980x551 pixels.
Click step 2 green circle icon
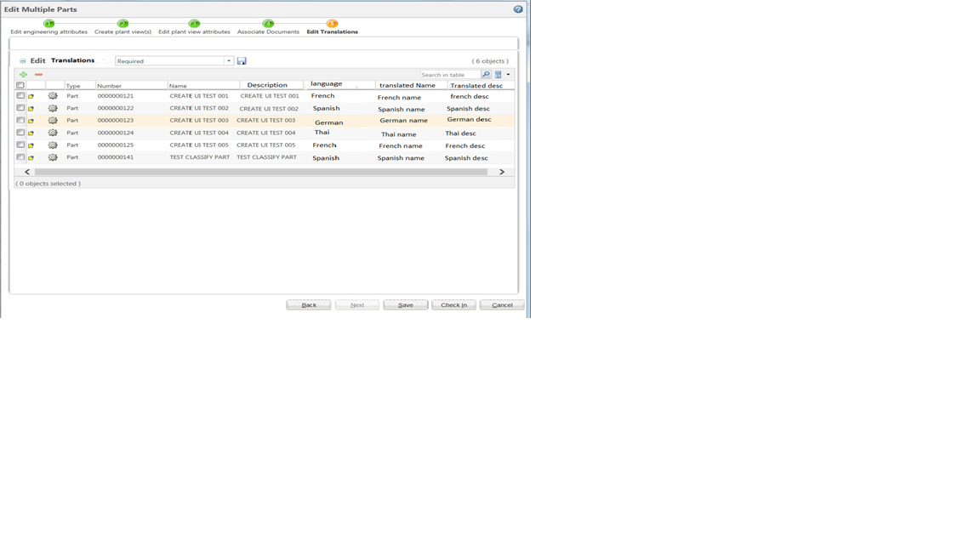click(122, 23)
